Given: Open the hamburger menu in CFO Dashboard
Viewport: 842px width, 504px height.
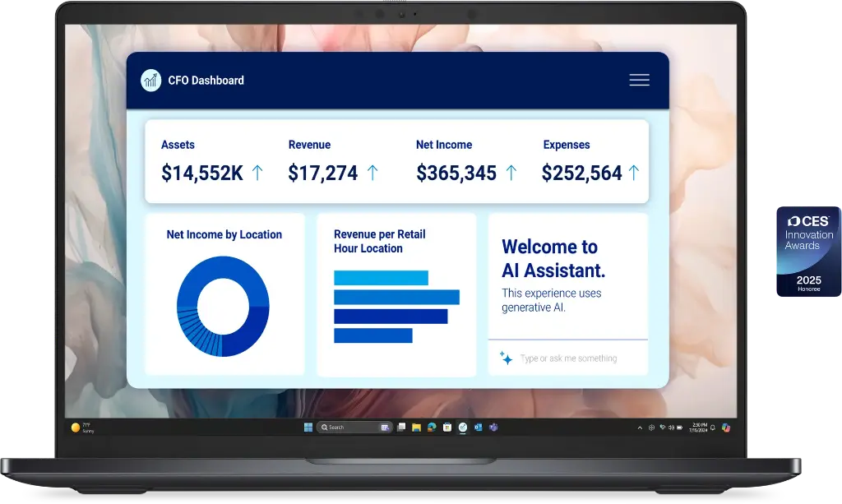Looking at the screenshot, I should (639, 80).
